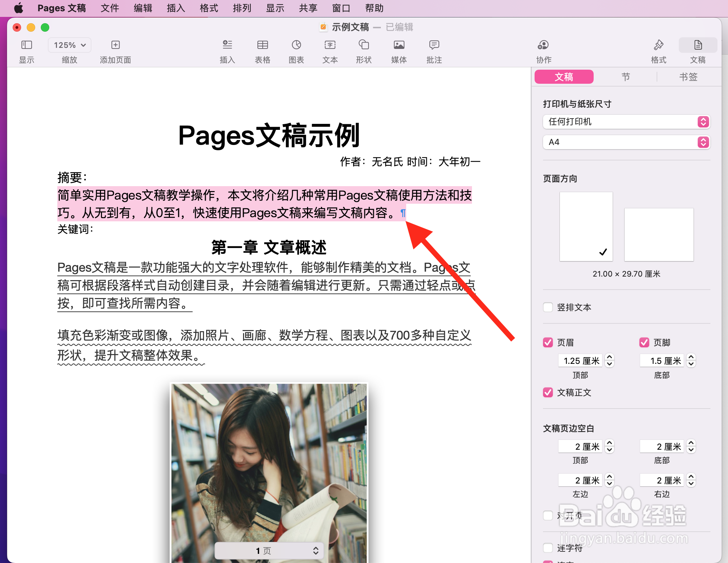Enable the 竖排文本 vertical text checkbox
This screenshot has height=563, width=728.
click(548, 307)
